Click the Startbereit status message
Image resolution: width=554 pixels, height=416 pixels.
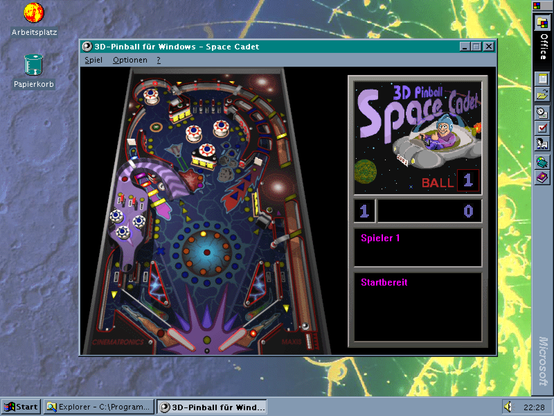tap(384, 282)
